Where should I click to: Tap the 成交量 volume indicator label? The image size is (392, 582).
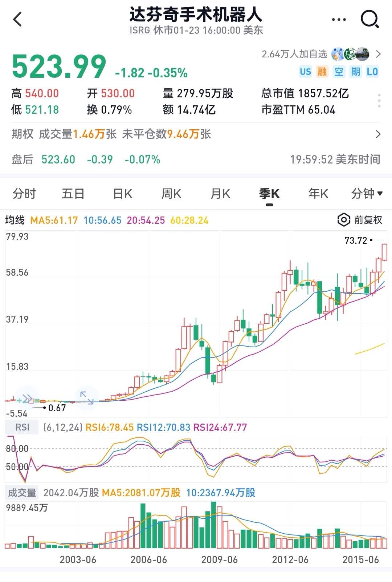pyautogui.click(x=22, y=493)
